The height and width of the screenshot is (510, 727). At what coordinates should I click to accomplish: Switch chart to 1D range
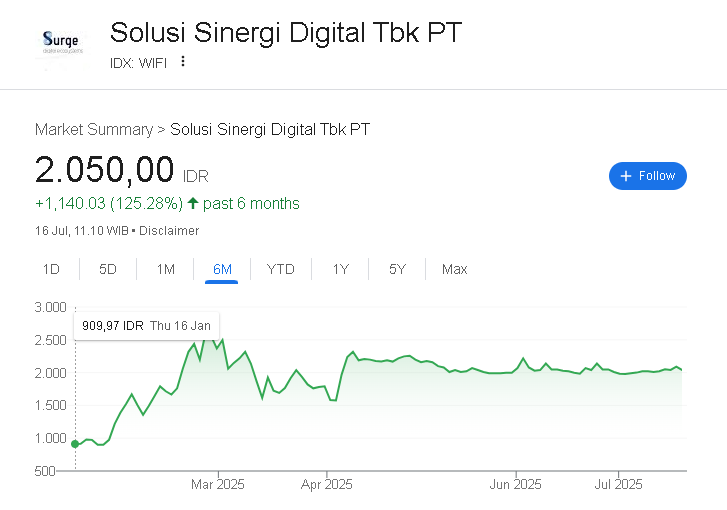point(51,269)
